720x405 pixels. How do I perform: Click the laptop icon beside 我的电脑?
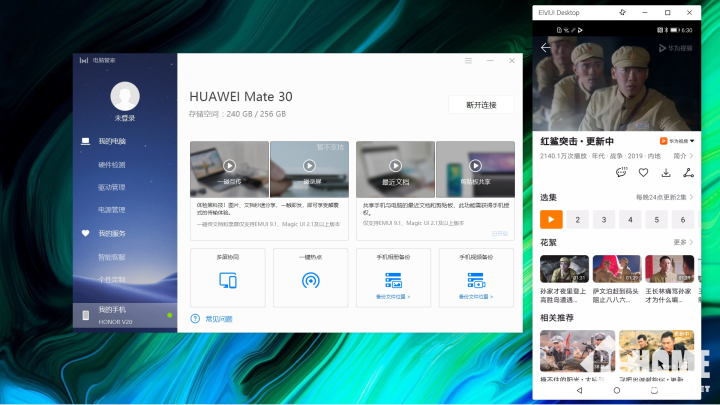pos(85,141)
